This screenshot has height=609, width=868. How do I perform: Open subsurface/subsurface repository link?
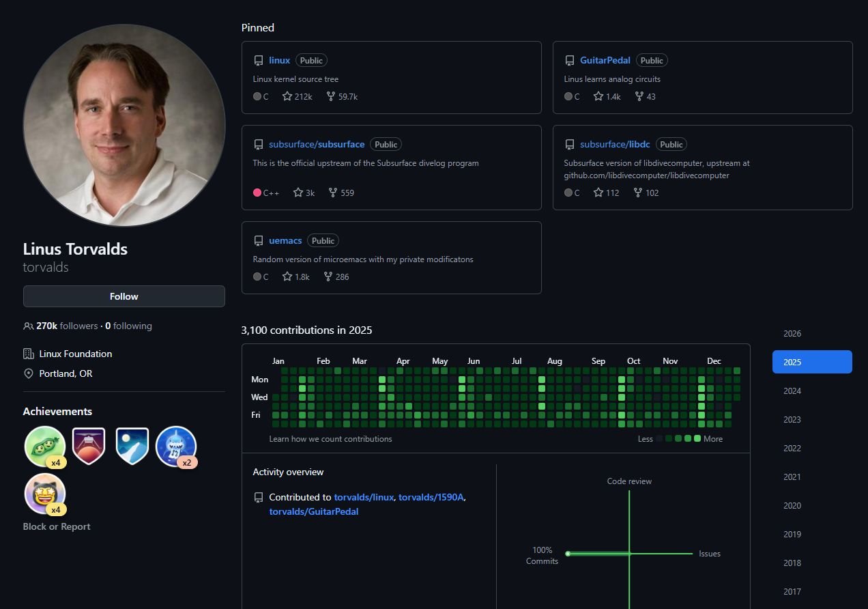(317, 144)
